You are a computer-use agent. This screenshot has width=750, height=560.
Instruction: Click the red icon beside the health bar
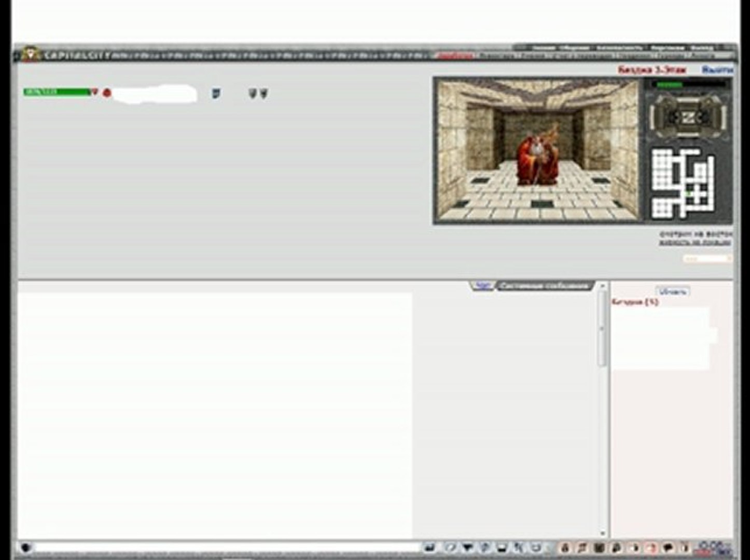pyautogui.click(x=107, y=93)
